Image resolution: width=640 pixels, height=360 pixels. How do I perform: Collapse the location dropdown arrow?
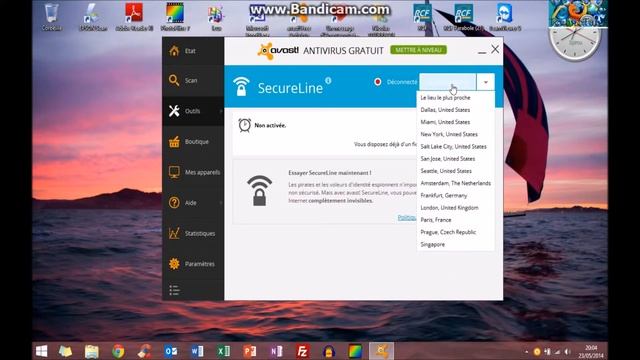click(x=485, y=82)
